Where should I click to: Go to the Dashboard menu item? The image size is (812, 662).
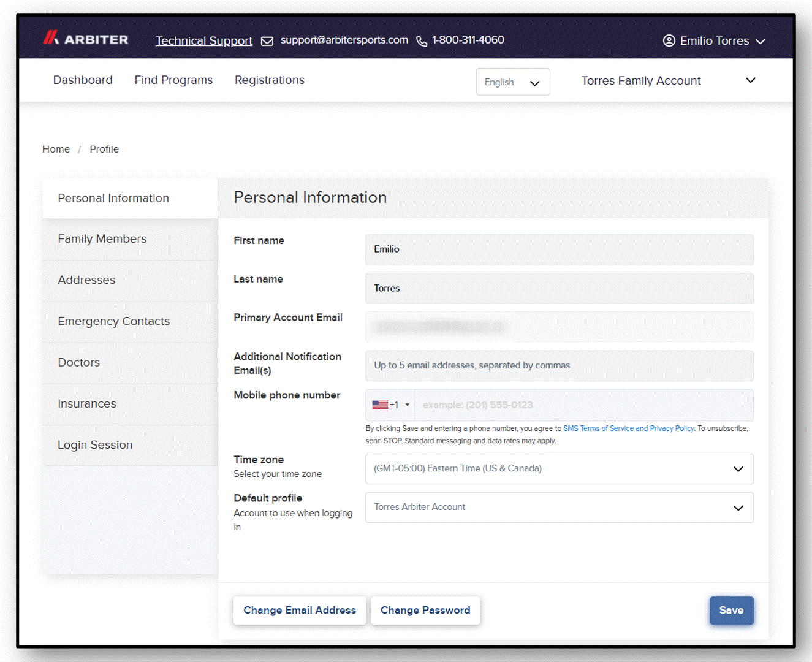[x=83, y=80]
